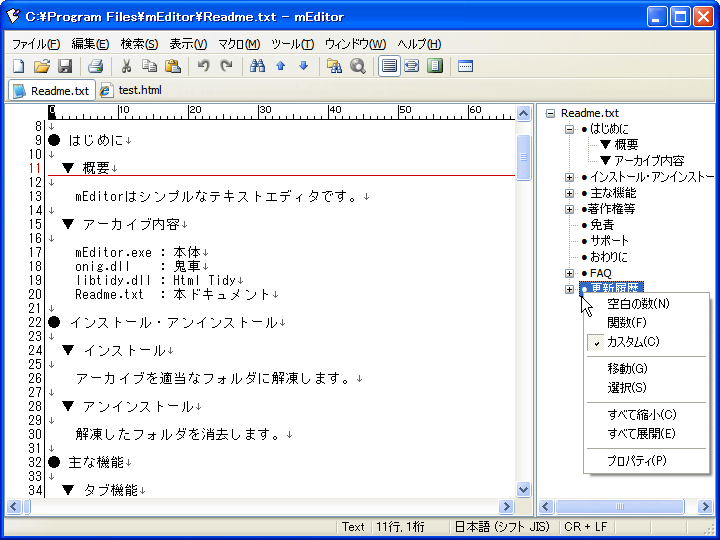
Task: Switch to the test.html tab
Action: coord(132,90)
